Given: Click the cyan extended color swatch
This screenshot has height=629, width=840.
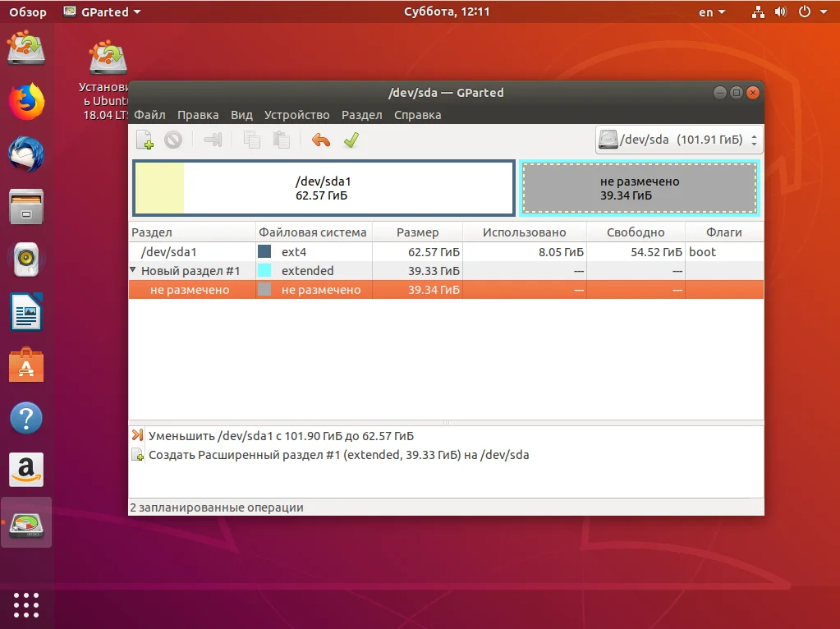Looking at the screenshot, I should click(264, 270).
